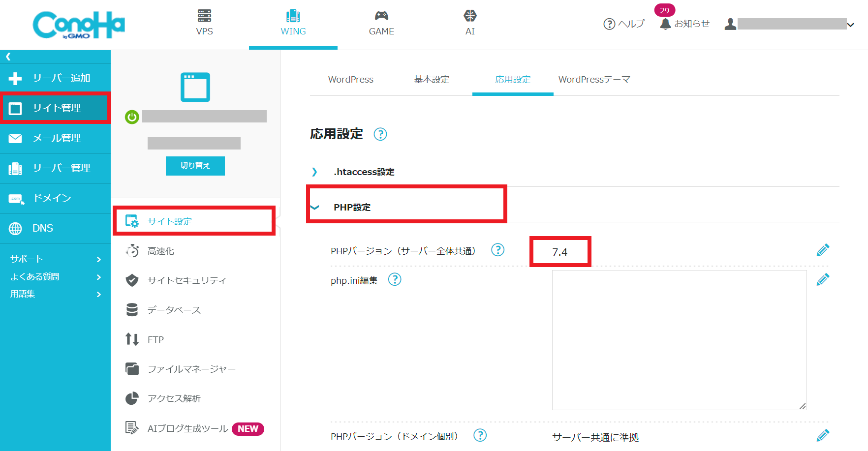This screenshot has width=868, height=451.
Task: Click help icon for PHPバージョン(ドメイン個別)
Action: click(480, 435)
